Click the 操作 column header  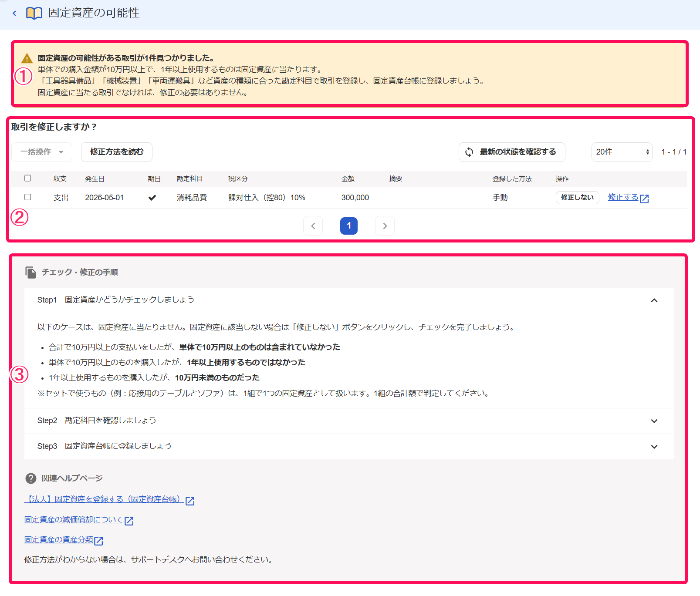(562, 179)
